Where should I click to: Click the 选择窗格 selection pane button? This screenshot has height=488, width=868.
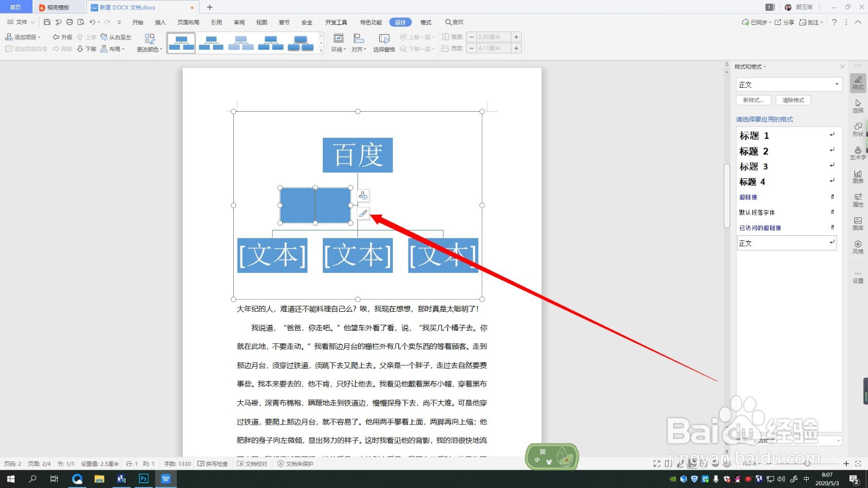(384, 43)
